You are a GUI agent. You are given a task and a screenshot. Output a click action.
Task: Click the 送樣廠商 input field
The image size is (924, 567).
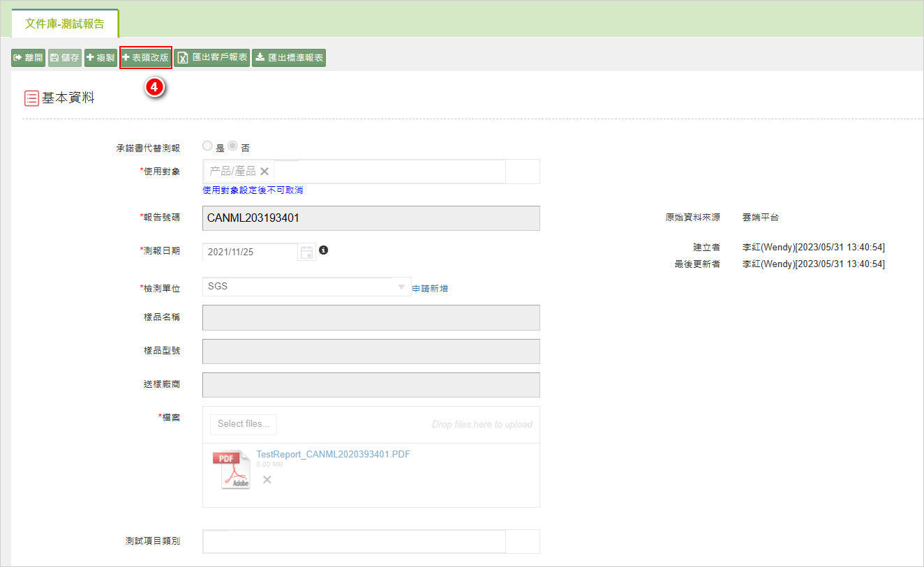(x=371, y=385)
